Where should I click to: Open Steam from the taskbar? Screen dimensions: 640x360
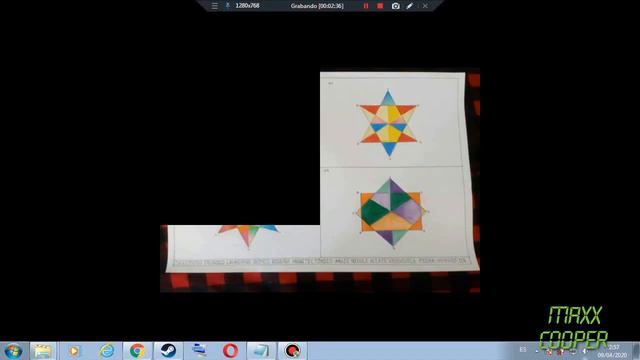pyautogui.click(x=168, y=351)
